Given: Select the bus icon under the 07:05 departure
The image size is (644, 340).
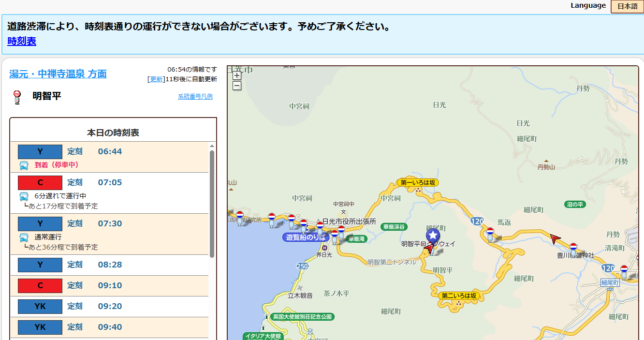Looking at the screenshot, I should tap(24, 196).
